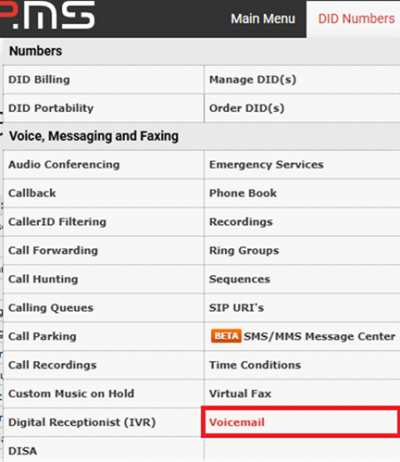Click the VoIP.ms logo
The height and width of the screenshot is (462, 400).
(48, 15)
